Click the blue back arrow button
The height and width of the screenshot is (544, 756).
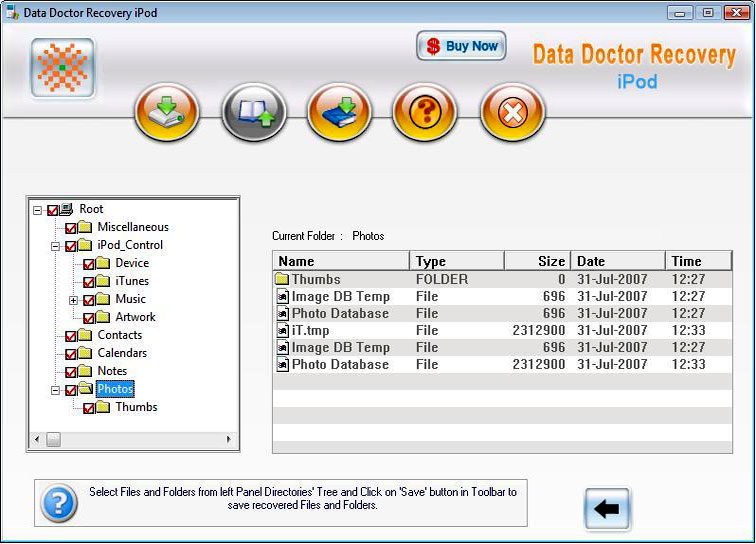(x=607, y=509)
